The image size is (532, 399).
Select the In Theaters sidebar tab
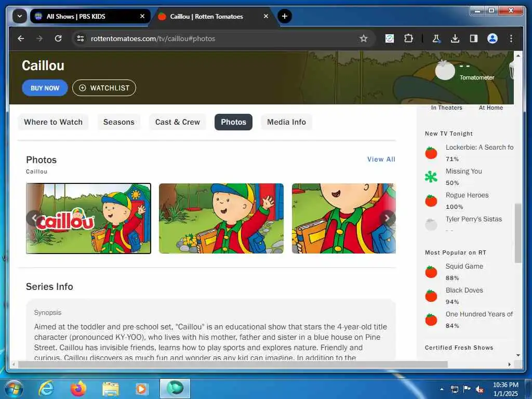point(446,108)
